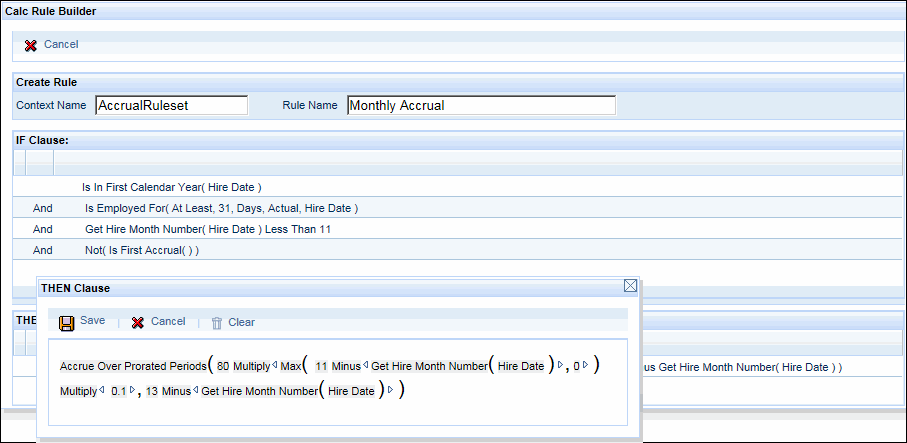Click the Clear trash can icon

(x=216, y=323)
